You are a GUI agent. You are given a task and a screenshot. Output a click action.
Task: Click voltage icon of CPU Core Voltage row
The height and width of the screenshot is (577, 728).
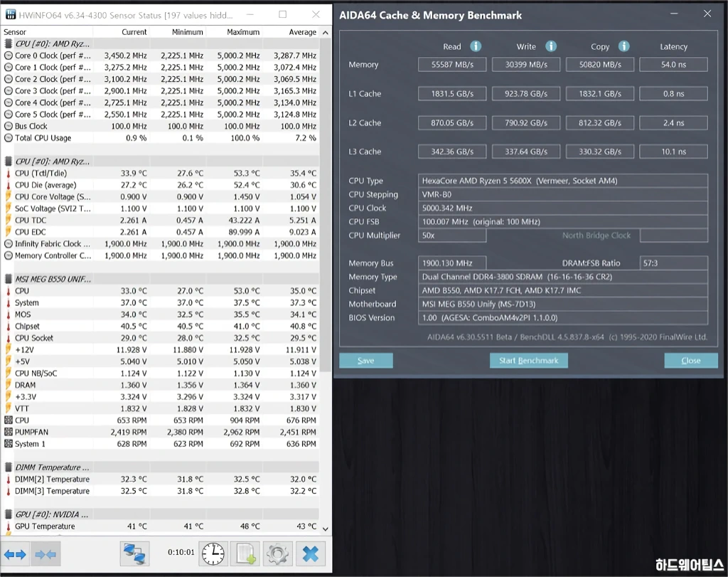click(9, 196)
